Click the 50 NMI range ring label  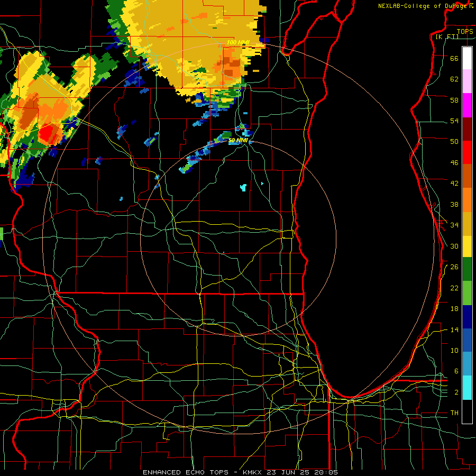pos(238,140)
